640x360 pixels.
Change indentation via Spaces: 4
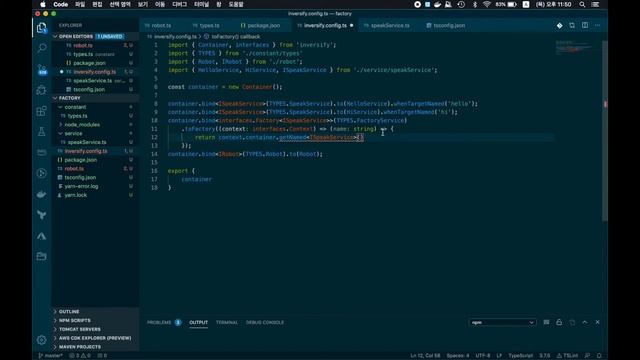point(458,356)
